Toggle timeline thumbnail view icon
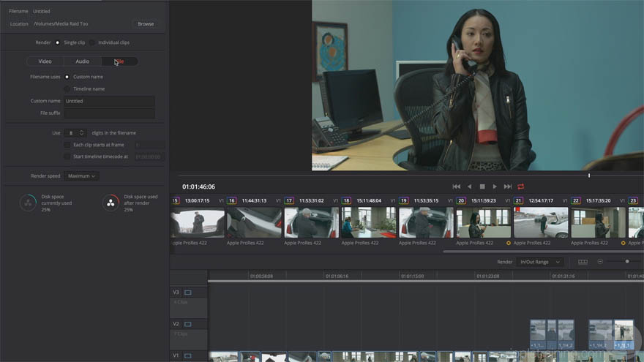Screen dimensions: 644x362 pos(583,262)
